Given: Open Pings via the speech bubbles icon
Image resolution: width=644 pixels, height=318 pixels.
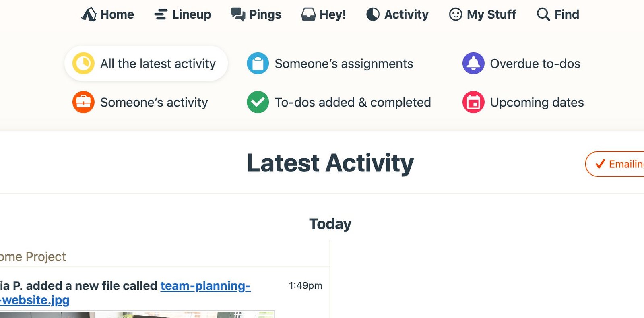Looking at the screenshot, I should 238,14.
